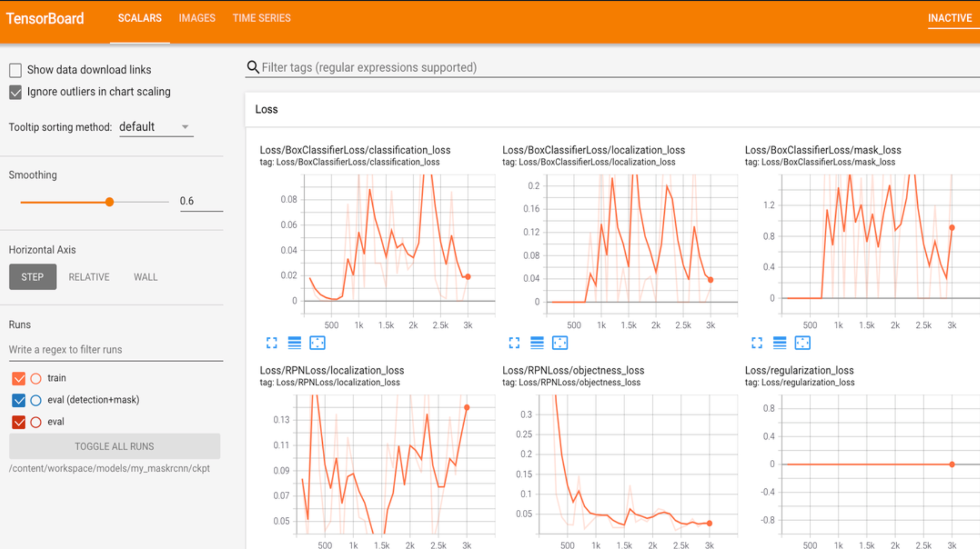980x549 pixels.
Task: Open the Tooltip sorting method dropdown
Action: tap(156, 127)
